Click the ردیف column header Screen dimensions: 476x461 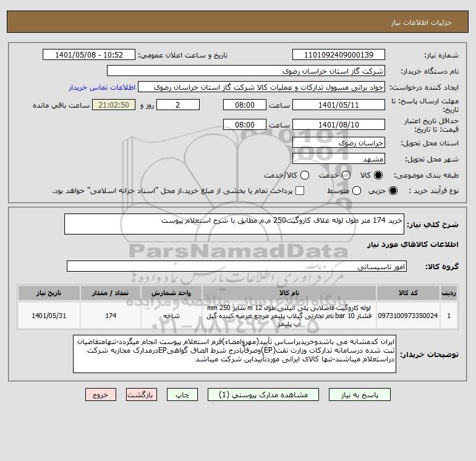(449, 293)
